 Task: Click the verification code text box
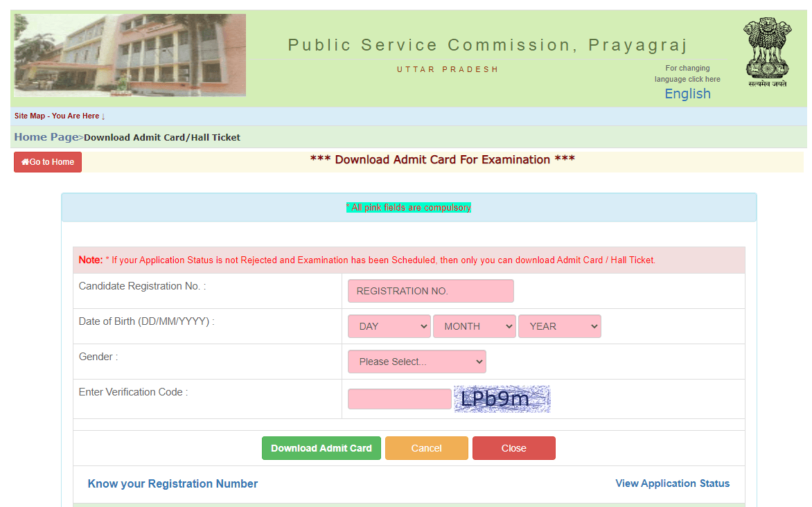coord(399,399)
